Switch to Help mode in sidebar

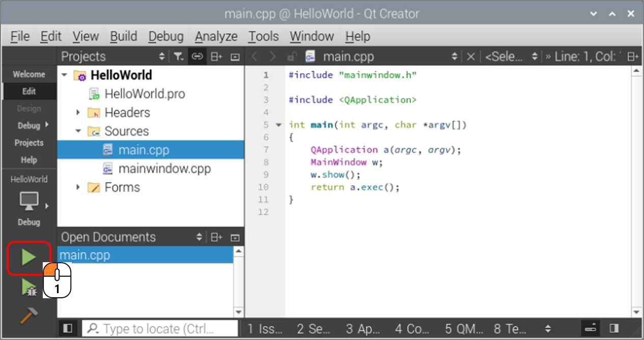[x=29, y=160]
